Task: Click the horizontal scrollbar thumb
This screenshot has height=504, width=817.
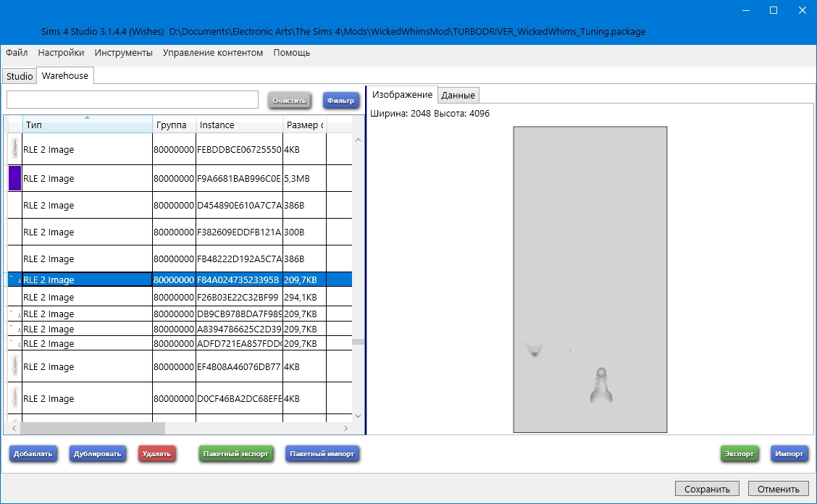Action: 93,429
